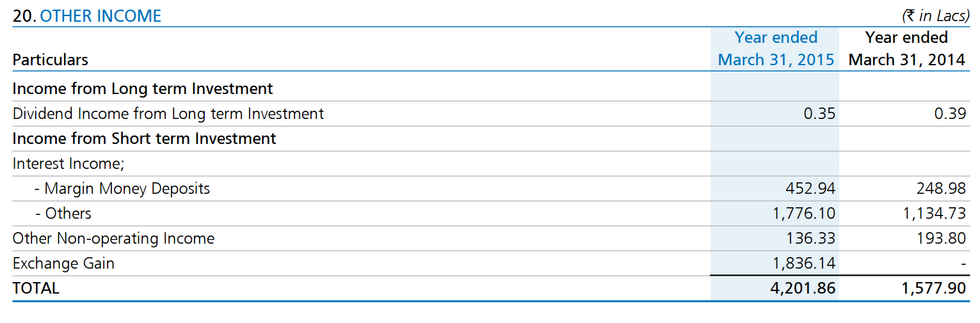The height and width of the screenshot is (323, 980).
Task: Select the Margin Money Deposits row label
Action: tap(122, 189)
